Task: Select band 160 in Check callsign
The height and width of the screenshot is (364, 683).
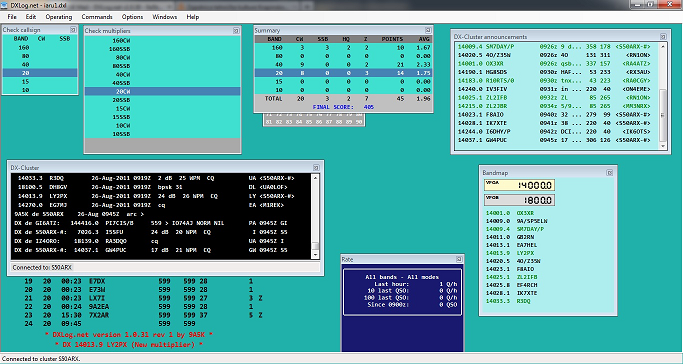Action: [x=40, y=47]
